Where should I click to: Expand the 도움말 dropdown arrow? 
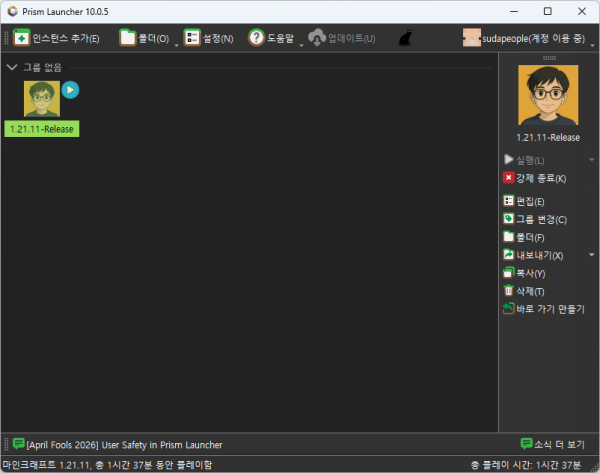click(x=301, y=45)
